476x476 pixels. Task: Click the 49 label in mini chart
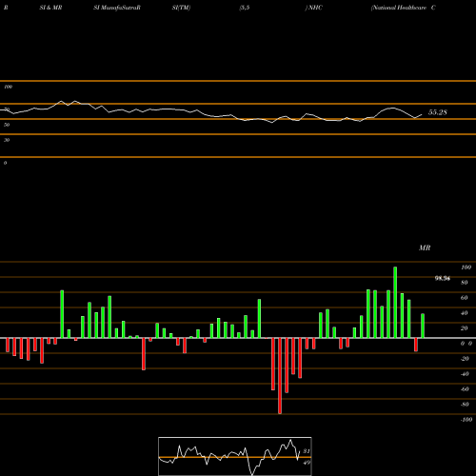coord(307,463)
